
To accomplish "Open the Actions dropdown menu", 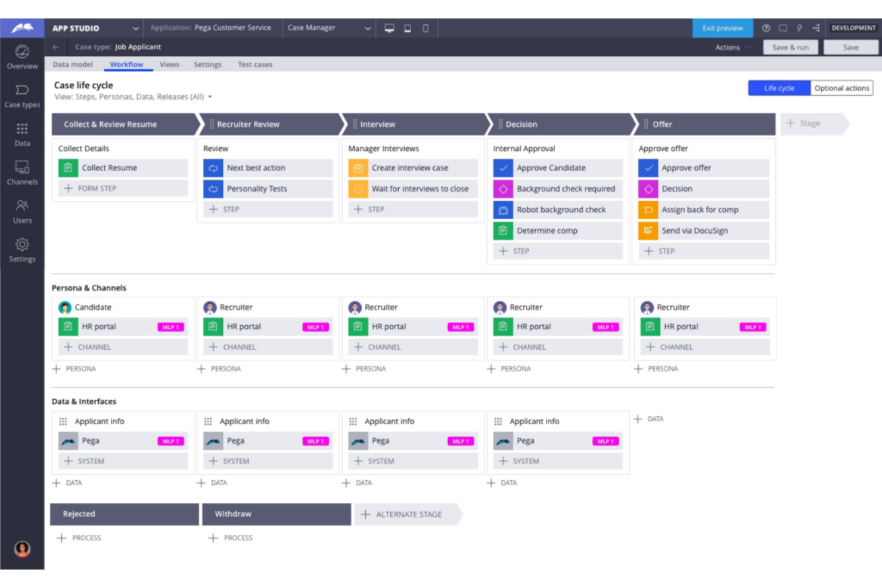I will coord(733,48).
